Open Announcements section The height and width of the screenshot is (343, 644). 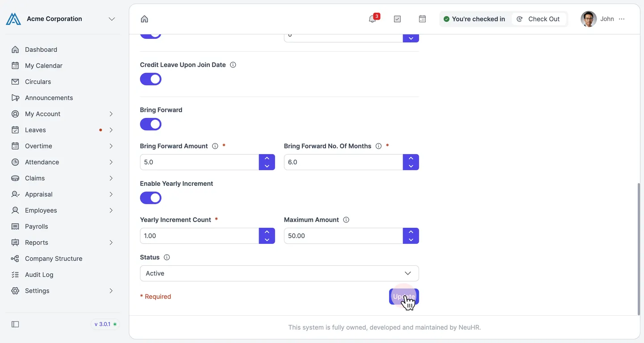[63, 98]
